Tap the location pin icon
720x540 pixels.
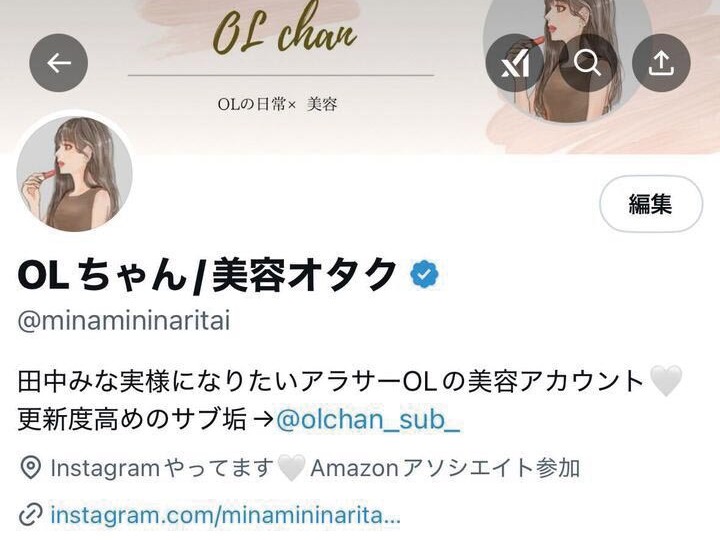[x=31, y=468]
